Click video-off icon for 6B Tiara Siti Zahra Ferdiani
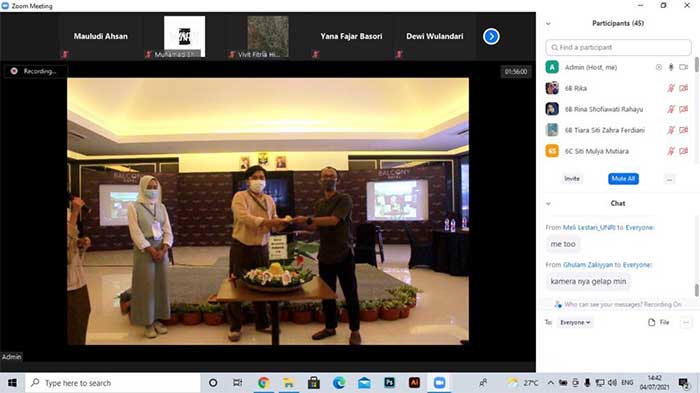This screenshot has height=393, width=700. click(x=683, y=130)
